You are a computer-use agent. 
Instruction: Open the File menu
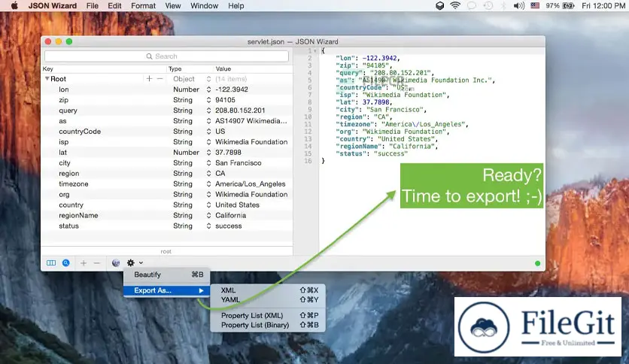[93, 5]
